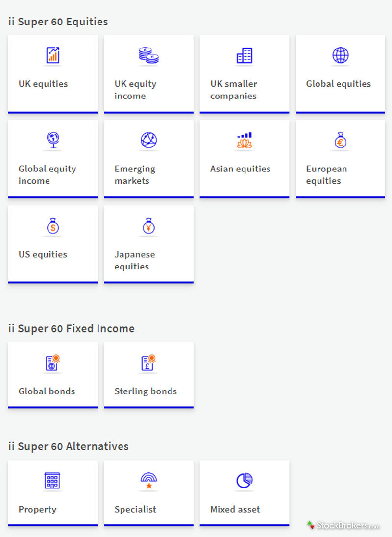Screen dimensions: 392x537
Task: Click the network globe icon for Emerging markets
Action: pyautogui.click(x=148, y=141)
